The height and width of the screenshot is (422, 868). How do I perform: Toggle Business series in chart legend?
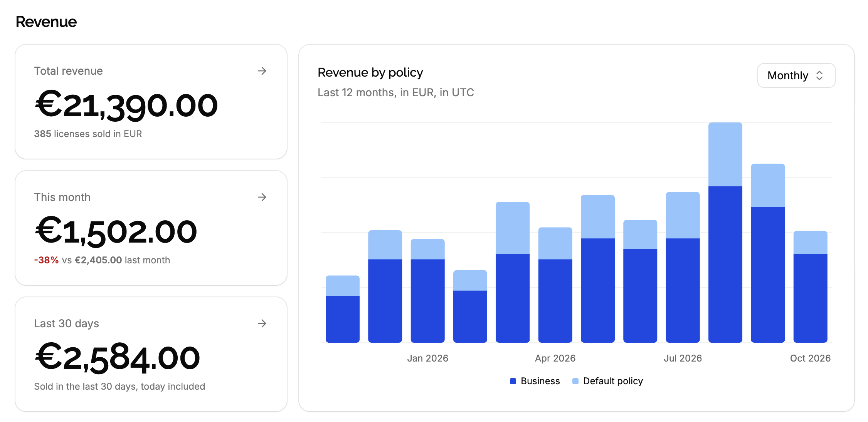(x=535, y=381)
